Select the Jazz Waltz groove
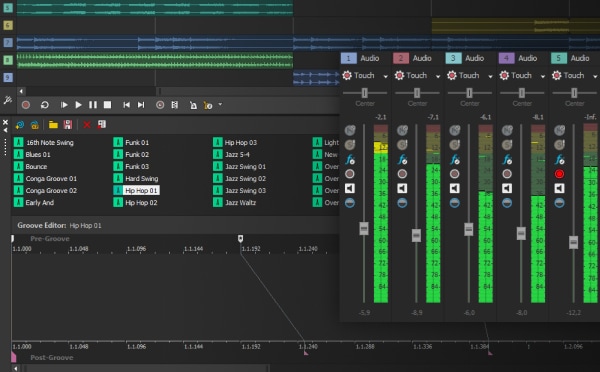 [240, 203]
